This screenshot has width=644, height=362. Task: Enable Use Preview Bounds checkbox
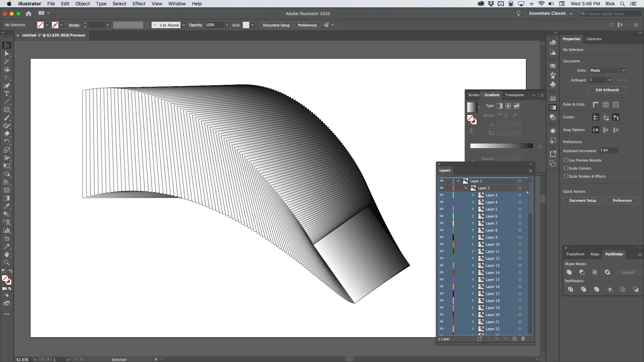[566, 160]
